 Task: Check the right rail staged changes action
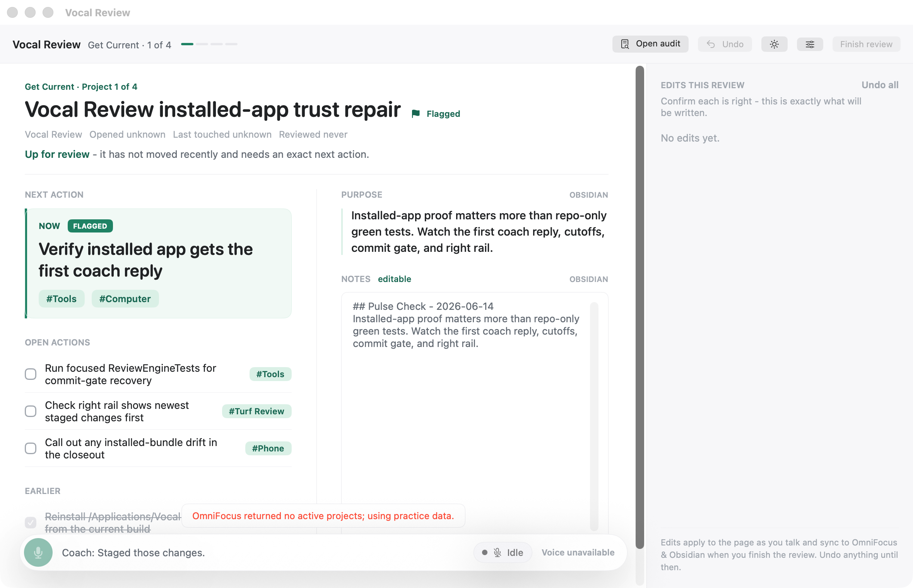tap(31, 411)
